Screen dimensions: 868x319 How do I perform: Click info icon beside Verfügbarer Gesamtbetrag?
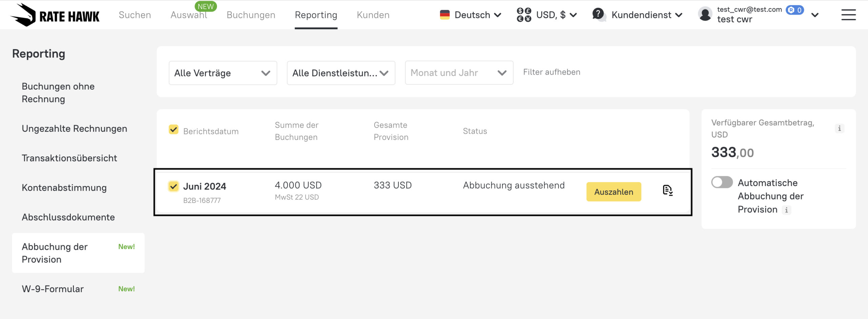[x=839, y=128]
